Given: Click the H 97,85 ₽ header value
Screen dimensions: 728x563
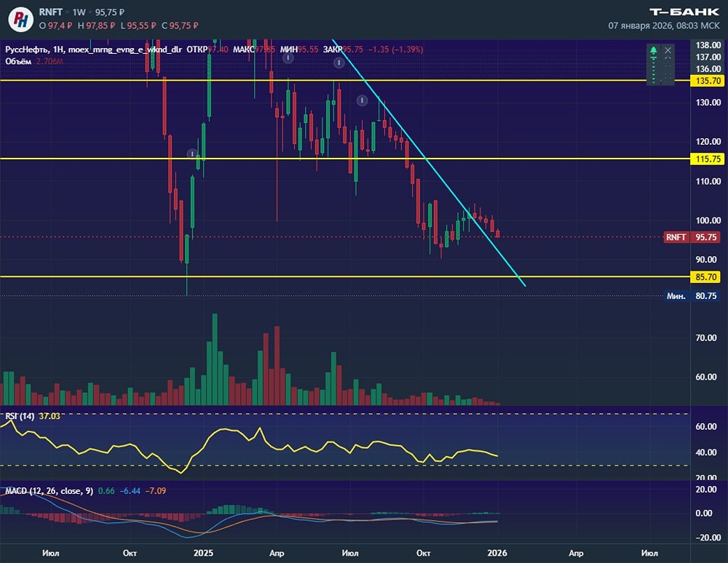Looking at the screenshot, I should (96, 25).
